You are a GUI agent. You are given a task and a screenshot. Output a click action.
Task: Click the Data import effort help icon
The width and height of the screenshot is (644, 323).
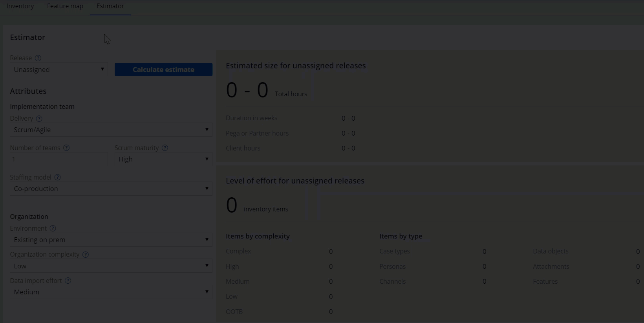click(68, 281)
